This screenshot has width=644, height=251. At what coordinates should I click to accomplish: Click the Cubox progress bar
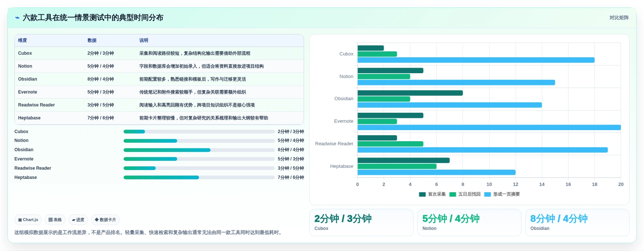(199, 132)
